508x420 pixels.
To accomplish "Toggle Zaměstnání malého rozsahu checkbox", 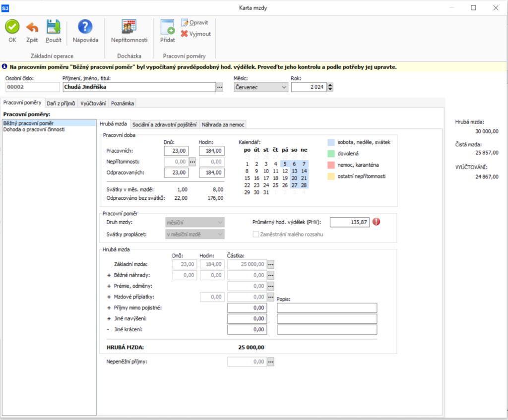I will [x=255, y=234].
